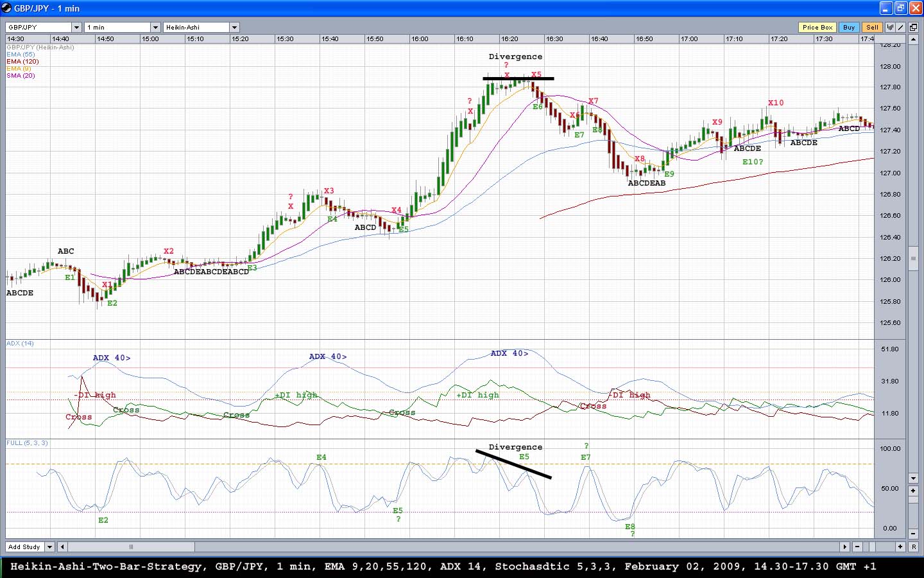Viewport: 924px width, 578px height.
Task: Click the EMA (55) legend label
Action: [21, 55]
